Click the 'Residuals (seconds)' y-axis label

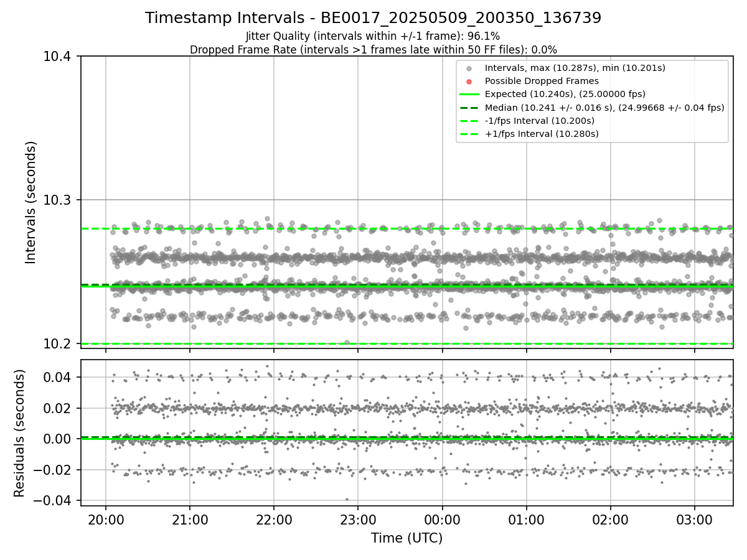[20, 433]
